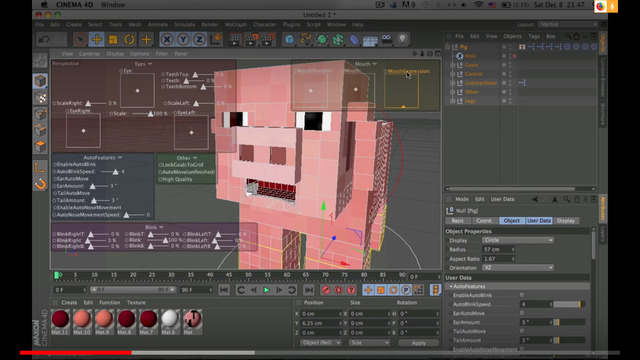
Task: Toggle visibility dot of Goals object
Action: click(x=504, y=64)
